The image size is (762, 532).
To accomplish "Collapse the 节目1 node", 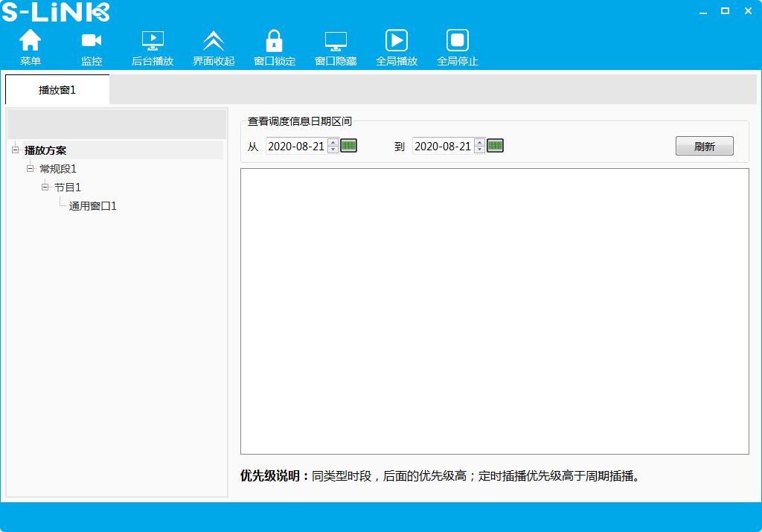I will (45, 188).
